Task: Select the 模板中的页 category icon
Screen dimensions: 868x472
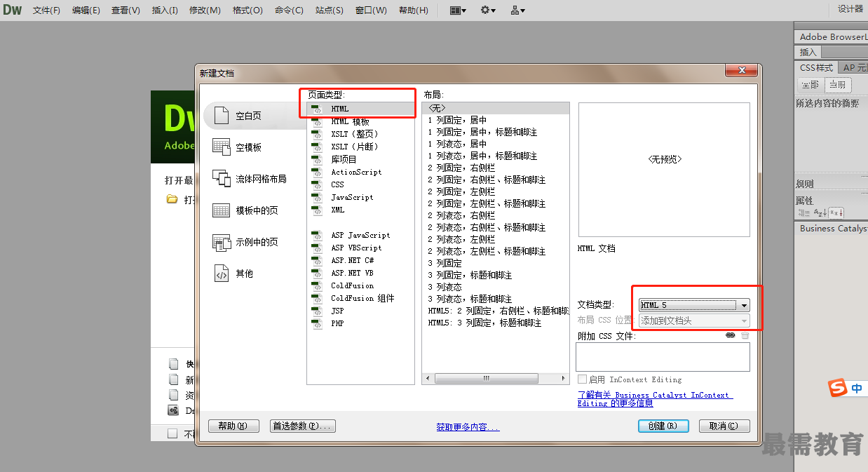Action: point(221,210)
